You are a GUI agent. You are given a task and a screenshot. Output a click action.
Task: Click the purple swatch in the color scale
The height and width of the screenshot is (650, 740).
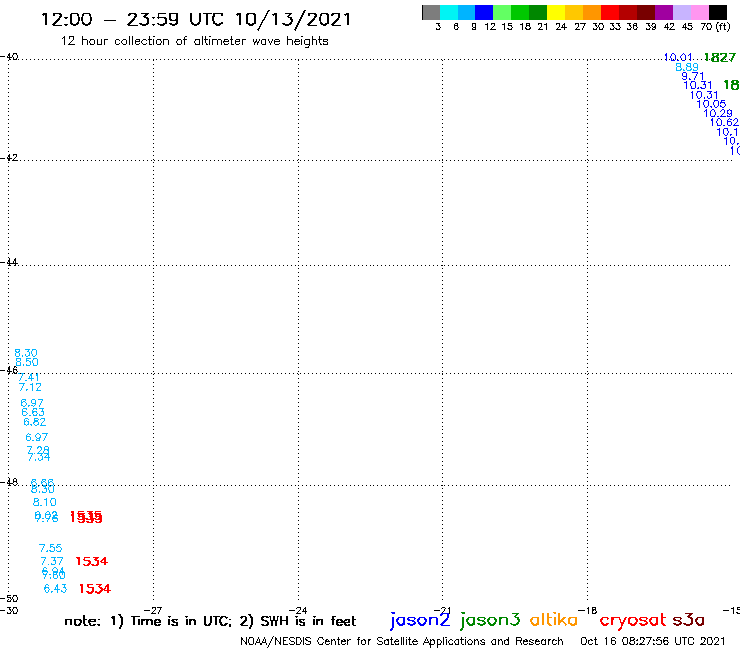tap(664, 12)
